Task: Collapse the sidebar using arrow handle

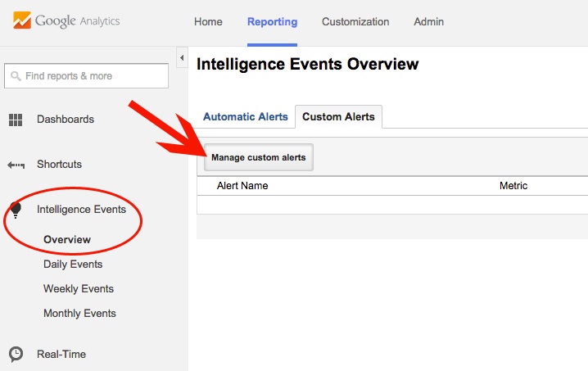Action: click(182, 57)
